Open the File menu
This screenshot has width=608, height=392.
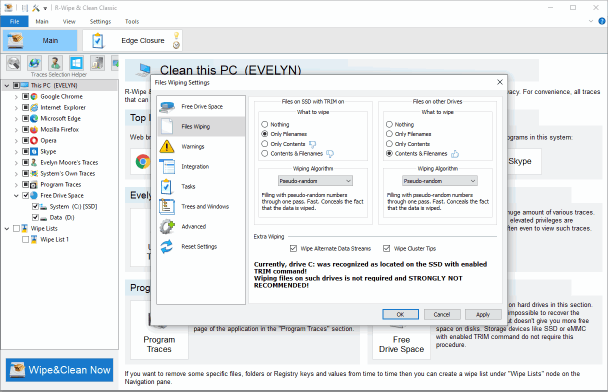point(14,21)
